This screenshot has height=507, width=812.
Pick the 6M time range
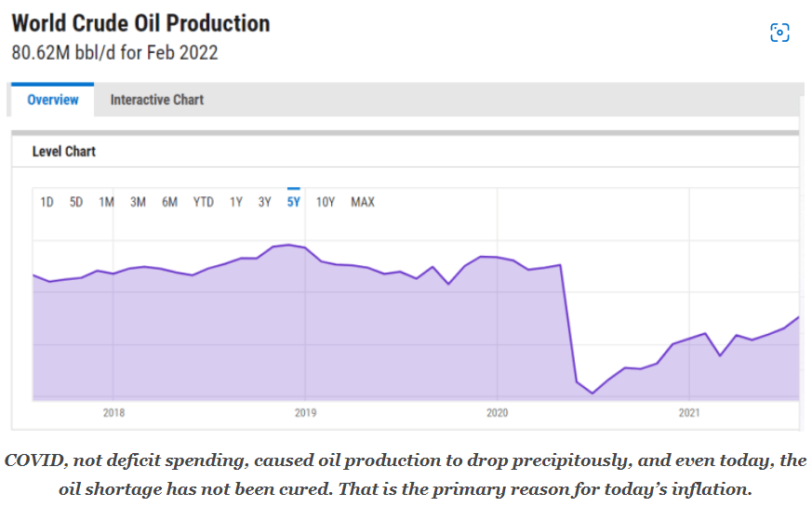pyautogui.click(x=169, y=202)
